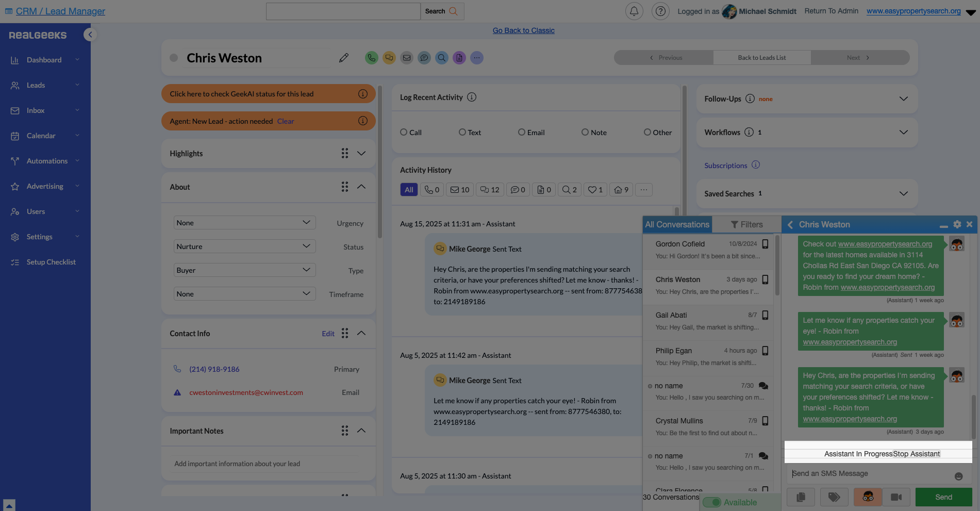
Task: Click drag handle icon on Highlights panel
Action: (345, 153)
